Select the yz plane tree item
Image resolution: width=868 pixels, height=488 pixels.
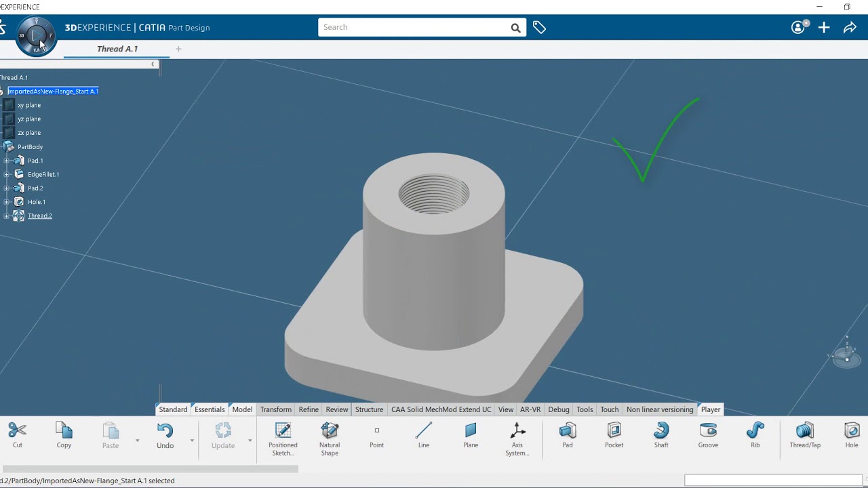[x=29, y=119]
